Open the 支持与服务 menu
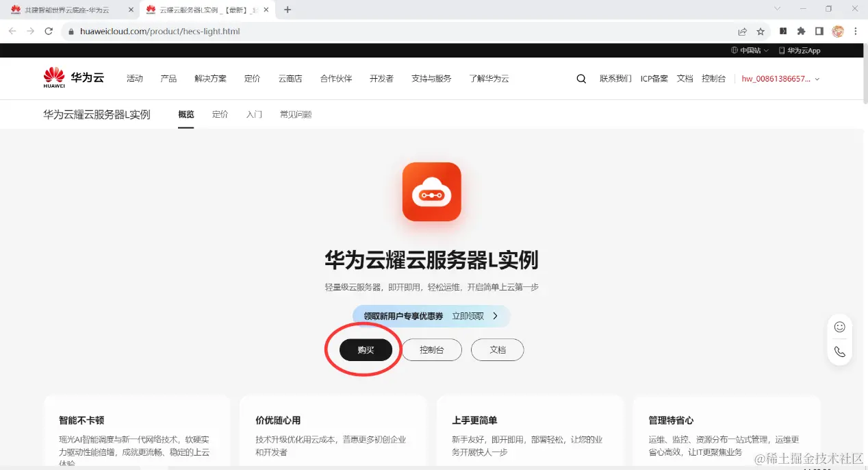 [431, 79]
